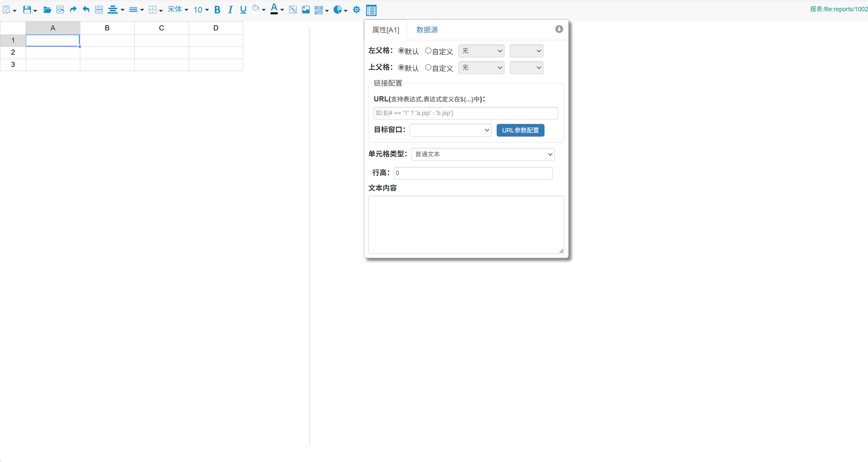
Task: Expand the fill color dropdown arrow
Action: point(264,10)
